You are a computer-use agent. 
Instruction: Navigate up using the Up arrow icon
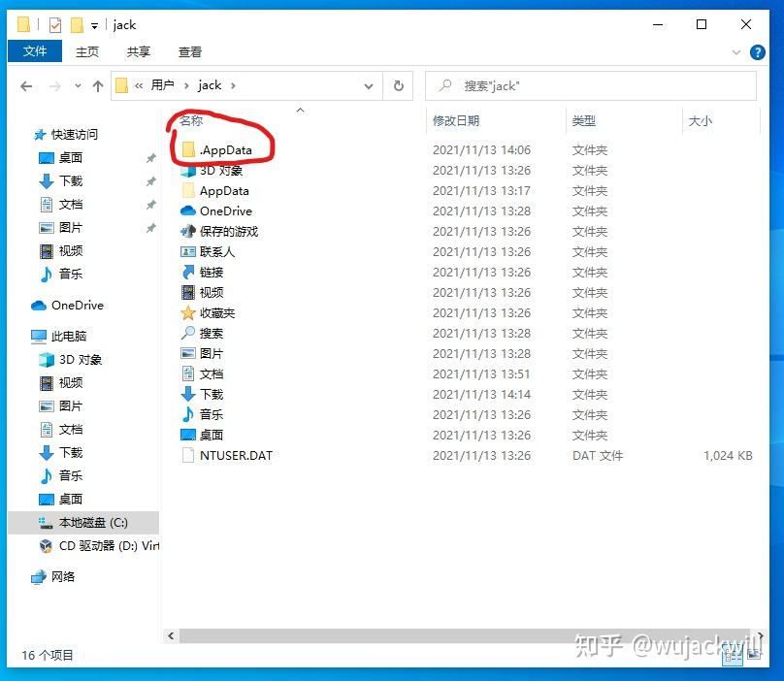click(x=96, y=86)
